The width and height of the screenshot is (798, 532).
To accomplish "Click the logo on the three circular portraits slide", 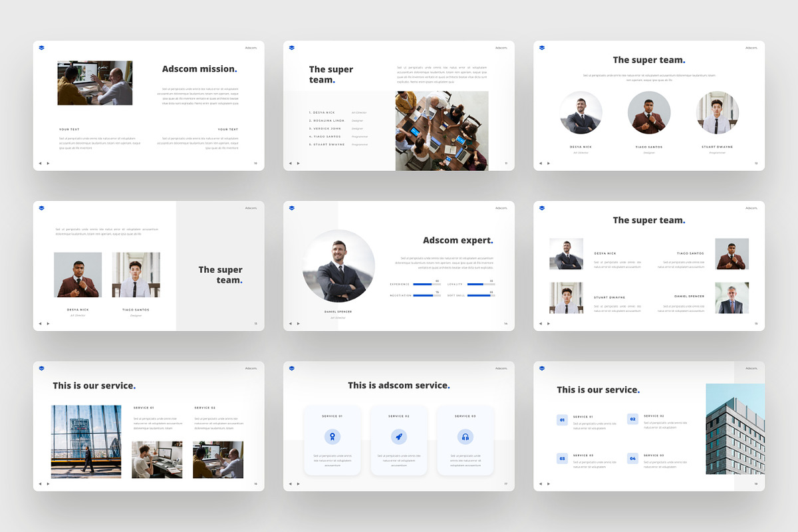I will click(541, 48).
